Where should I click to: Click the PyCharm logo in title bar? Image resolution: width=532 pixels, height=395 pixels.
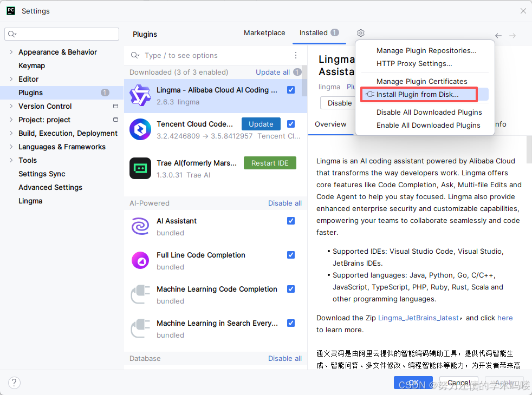click(x=11, y=11)
